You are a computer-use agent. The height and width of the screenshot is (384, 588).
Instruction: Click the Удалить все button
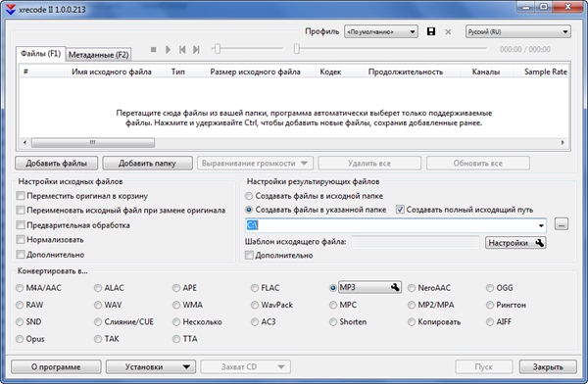[369, 164]
